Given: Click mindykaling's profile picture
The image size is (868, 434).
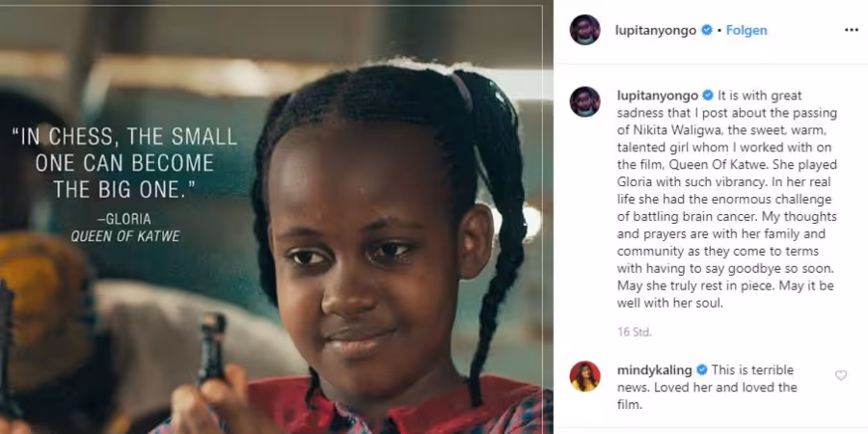Looking at the screenshot, I should click(x=584, y=376).
